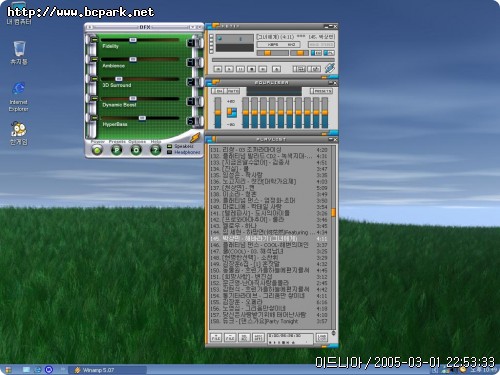The image size is (500, 375).
Task: Click the Internet Explorer desktop icon
Action: 19,97
